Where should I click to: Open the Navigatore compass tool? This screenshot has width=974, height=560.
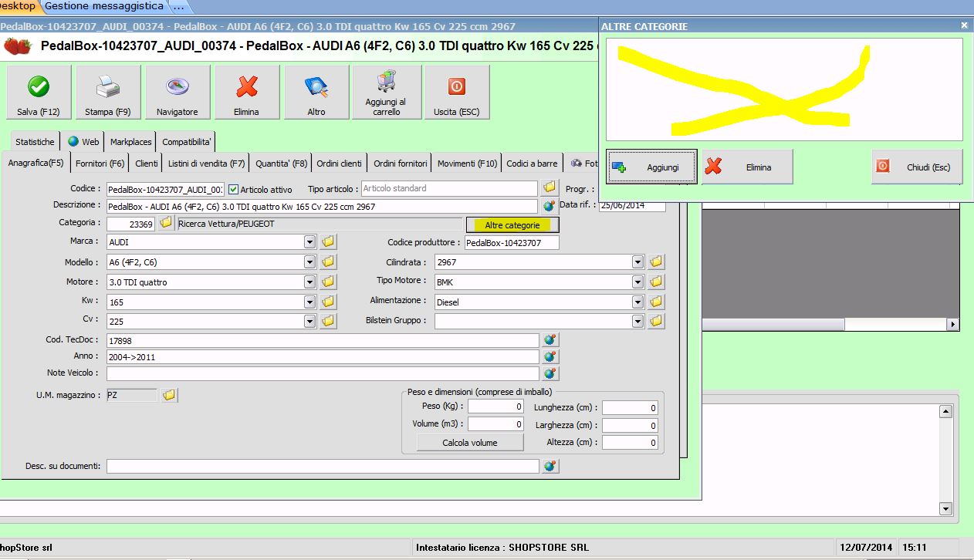(178, 93)
